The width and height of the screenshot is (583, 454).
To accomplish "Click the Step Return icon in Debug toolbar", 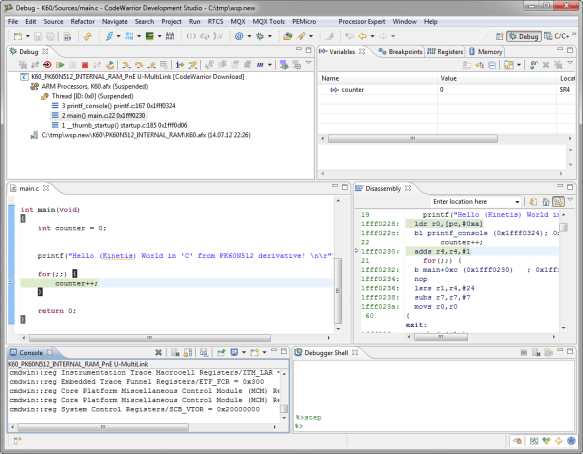I will click(x=151, y=65).
